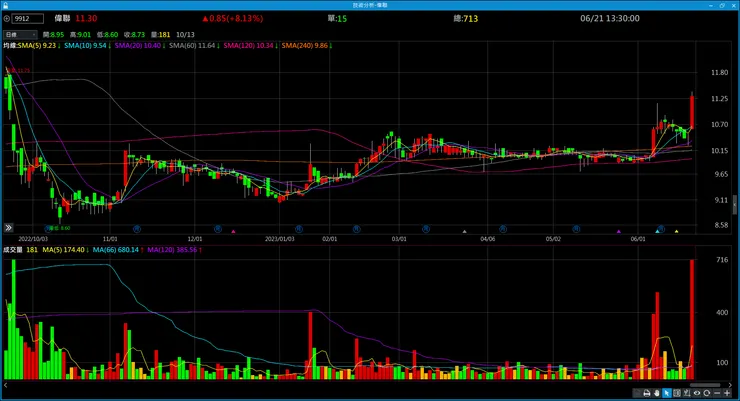Click the open price 開:8.95
740x401 pixels.
point(53,34)
